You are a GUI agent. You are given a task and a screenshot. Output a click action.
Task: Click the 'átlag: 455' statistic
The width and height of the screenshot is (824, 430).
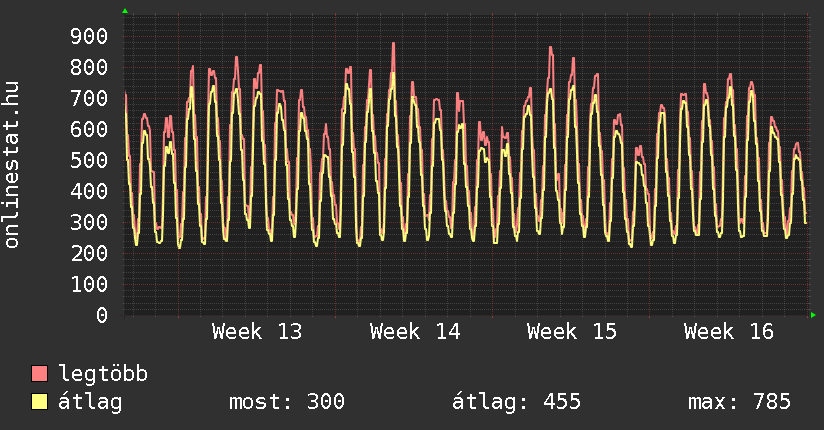(517, 402)
